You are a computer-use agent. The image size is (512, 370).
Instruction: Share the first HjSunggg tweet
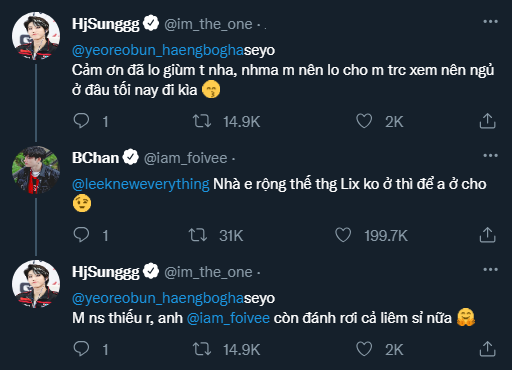[x=487, y=121]
